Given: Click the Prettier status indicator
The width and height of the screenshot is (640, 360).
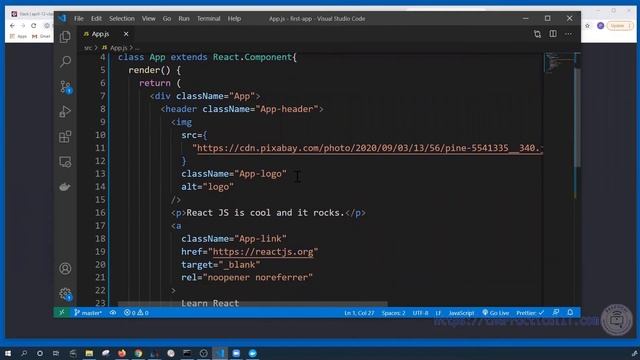Looking at the screenshot, I should 530,313.
